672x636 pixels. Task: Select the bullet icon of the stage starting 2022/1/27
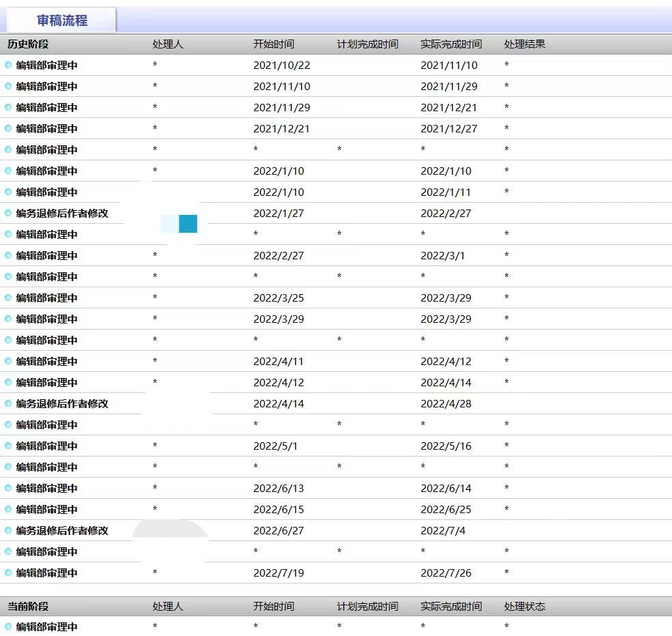(8, 214)
